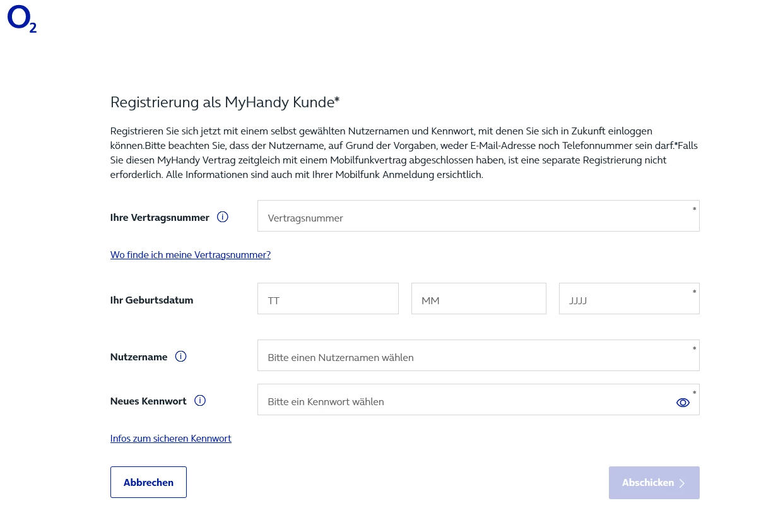Focus the 'Bitte einen Nutzernamen wählen' field
The width and height of the screenshot is (766, 532).
click(x=467, y=356)
